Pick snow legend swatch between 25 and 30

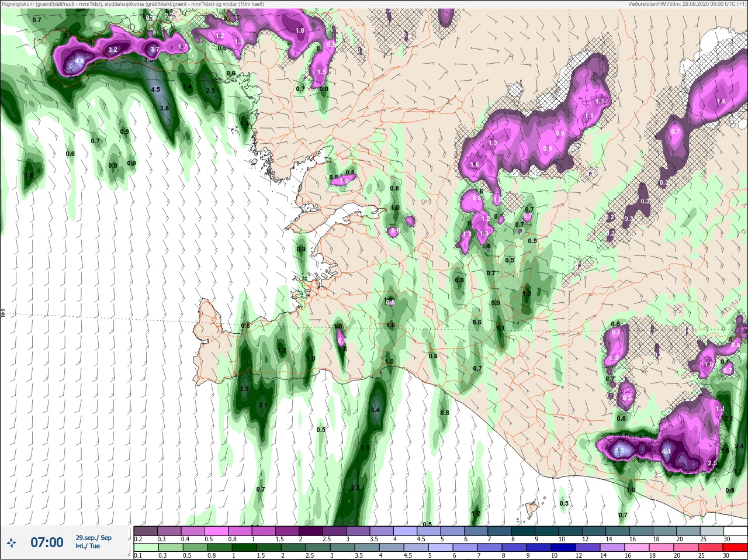[x=712, y=531]
